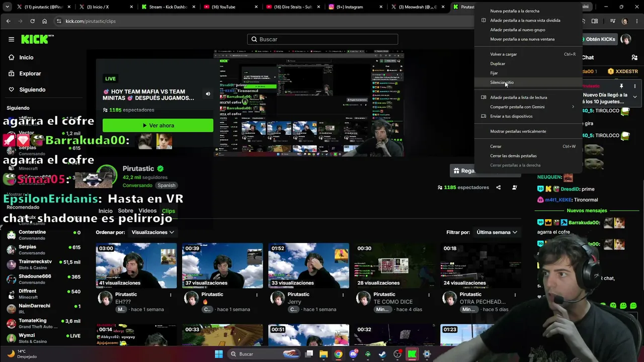The width and height of the screenshot is (644, 362).
Task: Expand 'Compartir pestaña con Gemini' submenu
Action: [x=528, y=107]
